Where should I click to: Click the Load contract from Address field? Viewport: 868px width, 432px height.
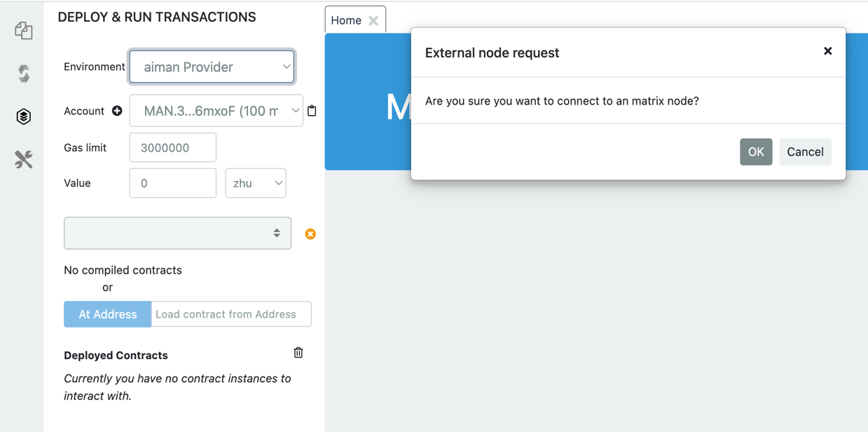tap(231, 314)
